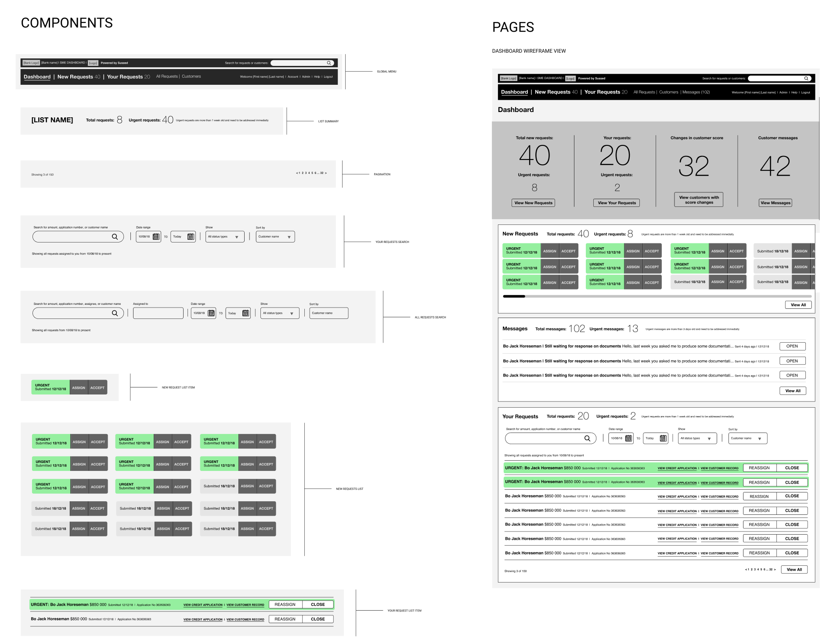Open the Today calendar icon in Your Requests Search component

coord(191,237)
